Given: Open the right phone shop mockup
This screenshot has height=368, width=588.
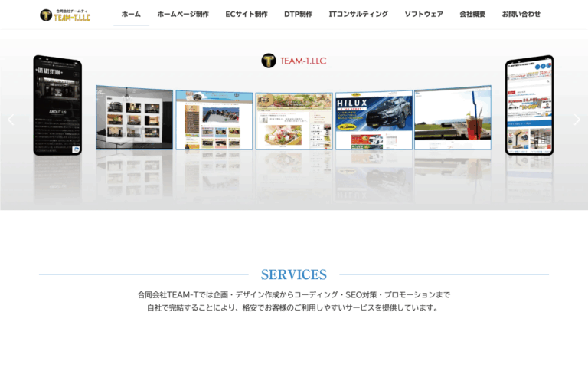Looking at the screenshot, I should [529, 105].
